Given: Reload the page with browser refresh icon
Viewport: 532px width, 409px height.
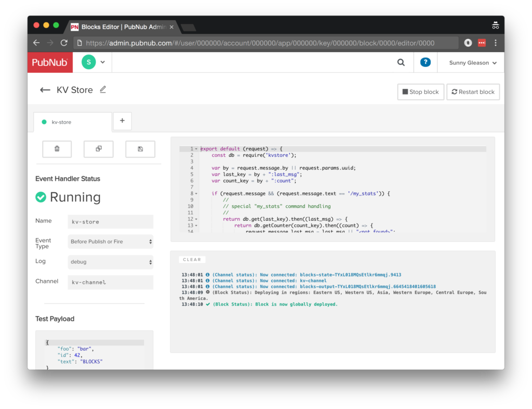Looking at the screenshot, I should click(x=64, y=43).
